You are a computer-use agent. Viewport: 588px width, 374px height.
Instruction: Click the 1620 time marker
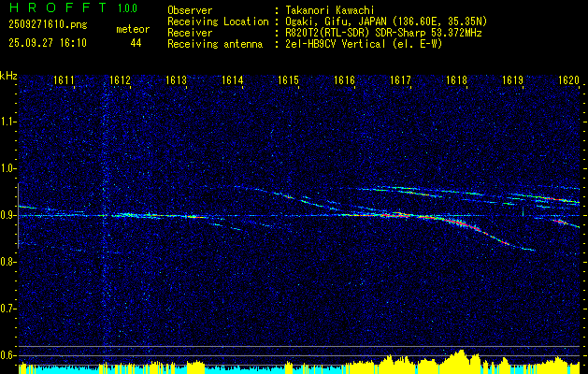(568, 79)
